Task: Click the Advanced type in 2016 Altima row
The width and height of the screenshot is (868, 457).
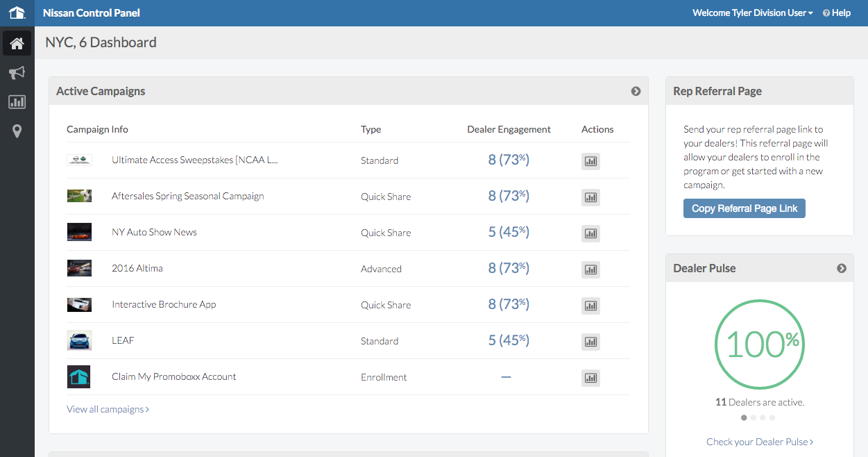Action: pos(381,269)
